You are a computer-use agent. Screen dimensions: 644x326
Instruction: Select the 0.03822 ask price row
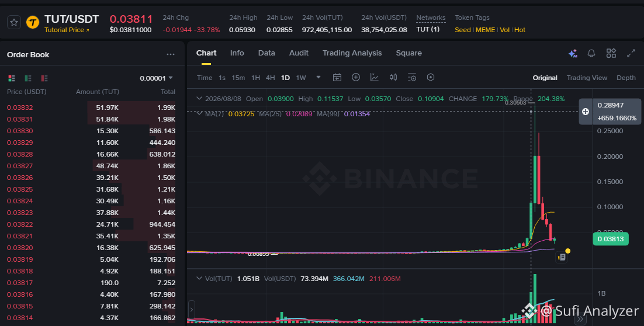pyautogui.click(x=91, y=224)
